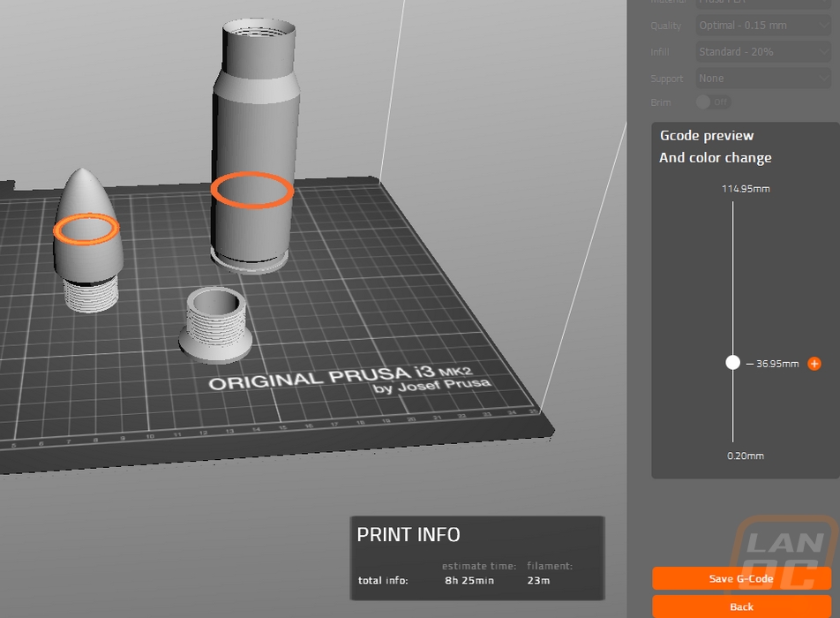Click the 23m filament value
840x618 pixels.
tap(538, 581)
